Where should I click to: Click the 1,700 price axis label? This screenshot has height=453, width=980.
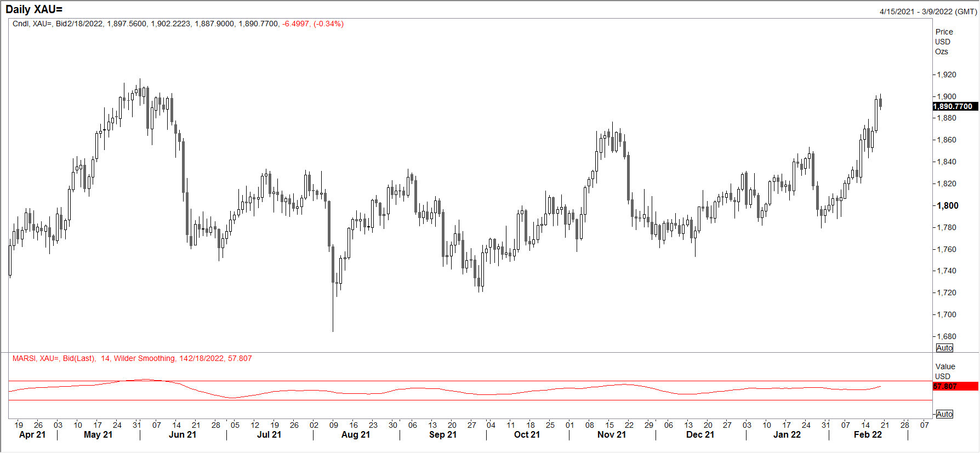(947, 314)
